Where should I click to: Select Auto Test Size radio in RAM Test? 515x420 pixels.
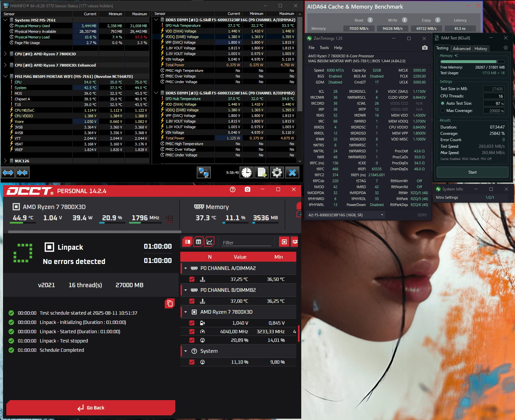(x=442, y=103)
